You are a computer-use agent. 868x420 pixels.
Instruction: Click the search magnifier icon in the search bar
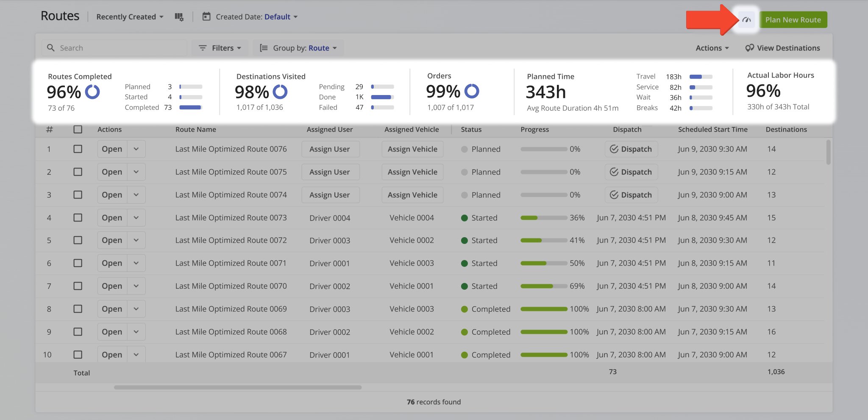(x=51, y=48)
